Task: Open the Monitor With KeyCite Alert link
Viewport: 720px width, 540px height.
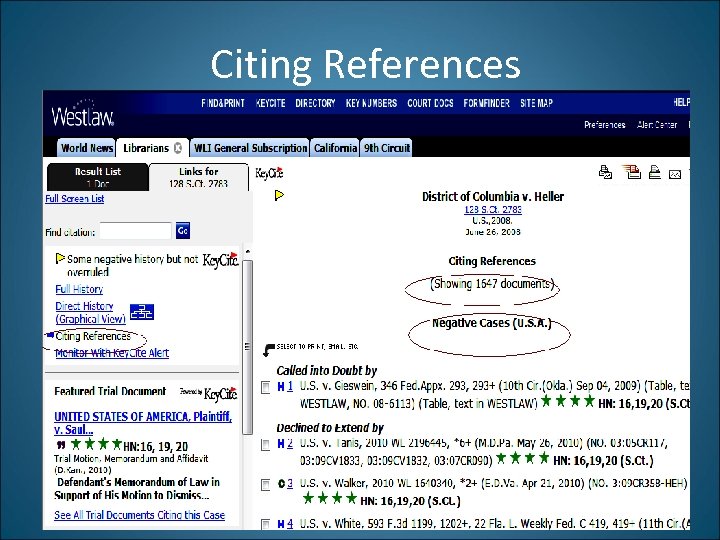Action: click(112, 353)
